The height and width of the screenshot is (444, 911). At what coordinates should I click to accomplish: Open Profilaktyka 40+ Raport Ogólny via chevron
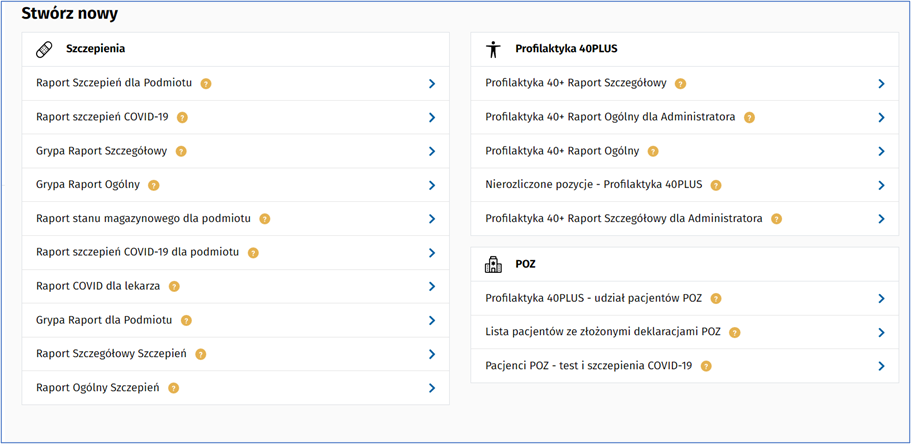pyautogui.click(x=881, y=151)
